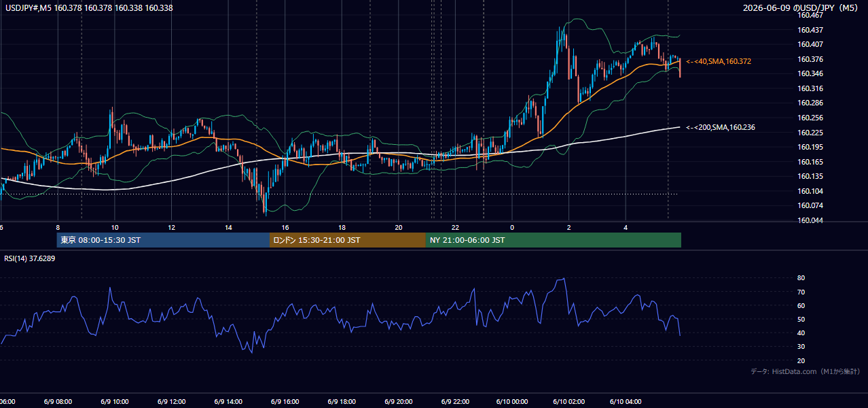Click price axis value 160.346
This screenshot has height=408, width=868.
[x=810, y=73]
